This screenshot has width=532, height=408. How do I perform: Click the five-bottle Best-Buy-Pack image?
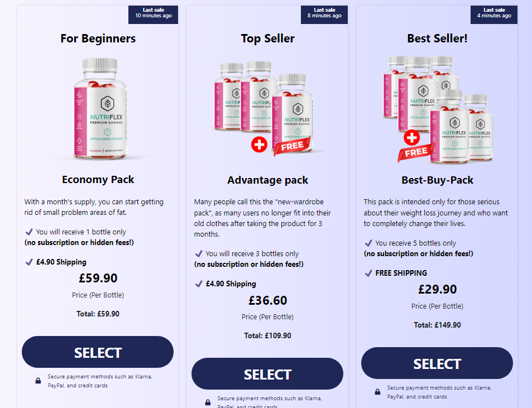click(x=438, y=109)
